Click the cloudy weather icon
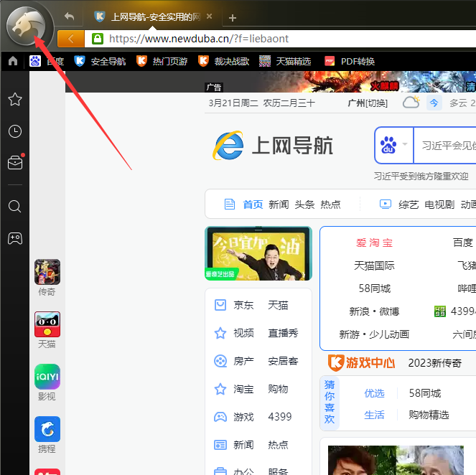 (x=411, y=103)
